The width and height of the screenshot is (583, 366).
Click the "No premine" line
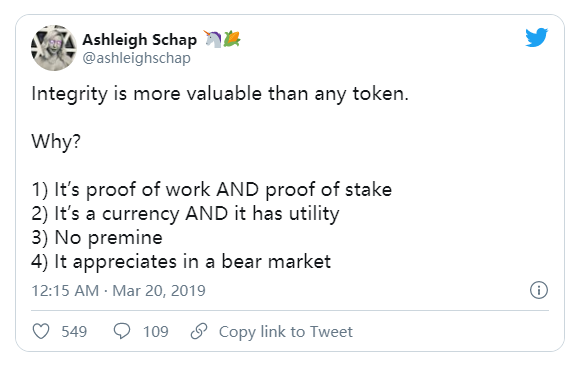pos(97,238)
